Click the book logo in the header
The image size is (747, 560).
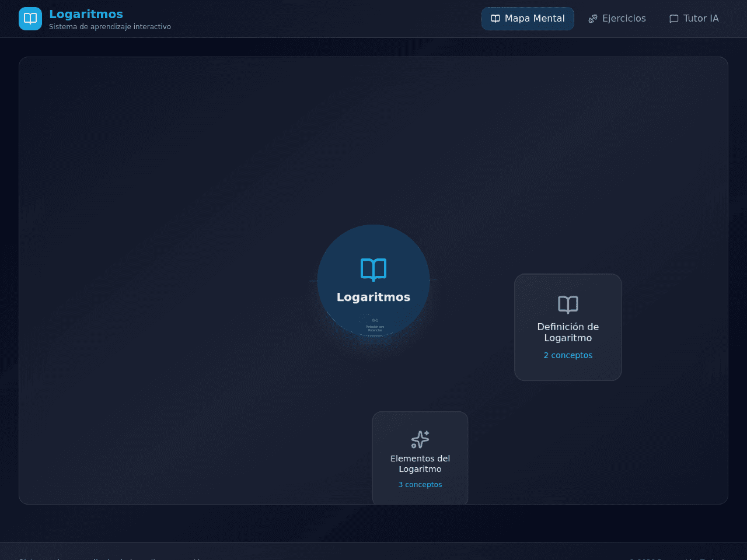pos(30,19)
